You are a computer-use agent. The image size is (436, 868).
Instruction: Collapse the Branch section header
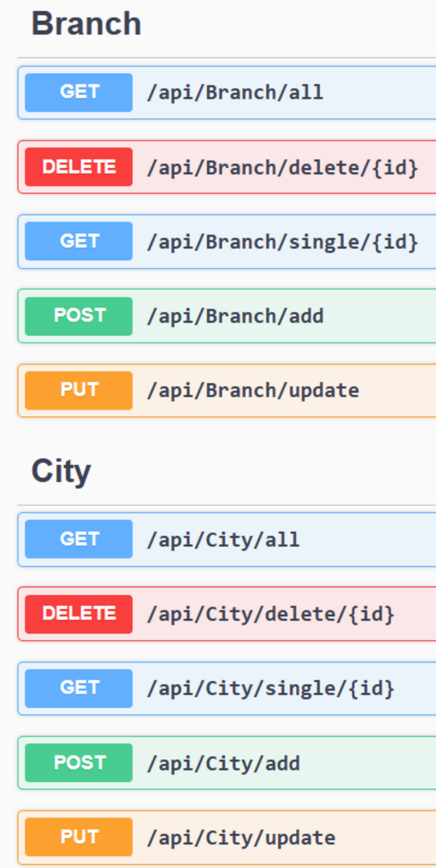pos(86,24)
